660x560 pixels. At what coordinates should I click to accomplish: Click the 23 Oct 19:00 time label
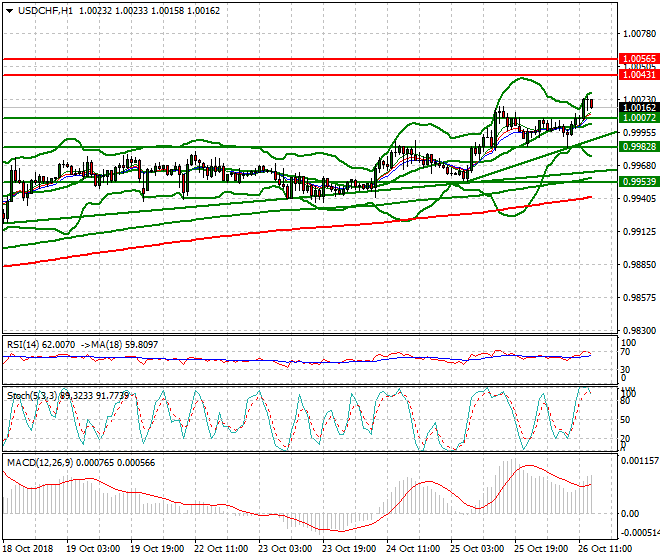[x=349, y=549]
